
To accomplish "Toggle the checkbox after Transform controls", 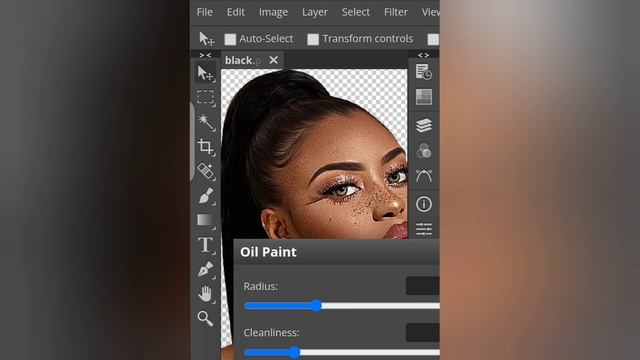I will tap(433, 39).
